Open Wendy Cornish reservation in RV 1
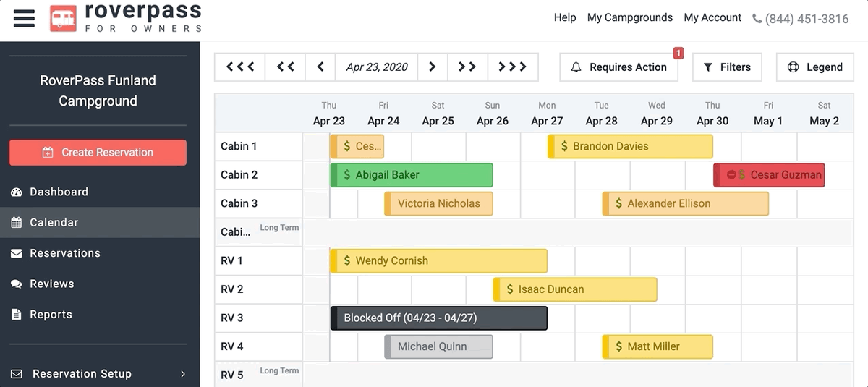Viewport: 868px width, 387px height. point(438,260)
